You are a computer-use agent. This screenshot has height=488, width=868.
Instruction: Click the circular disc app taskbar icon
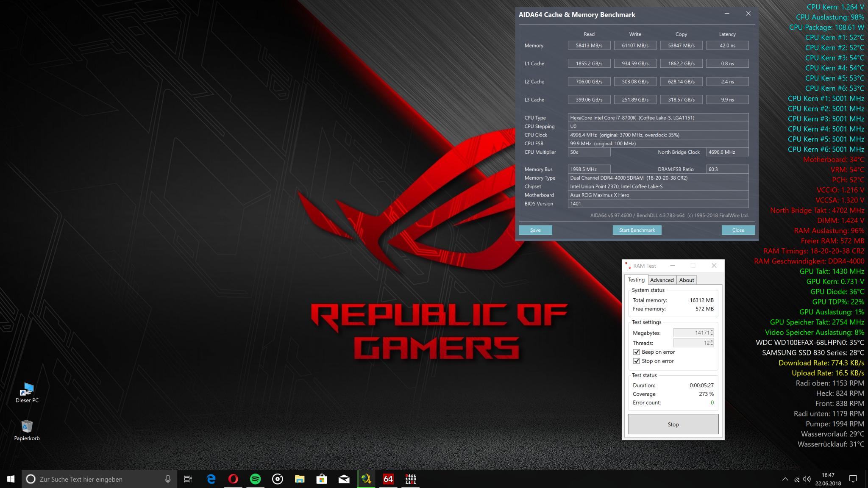(x=278, y=479)
